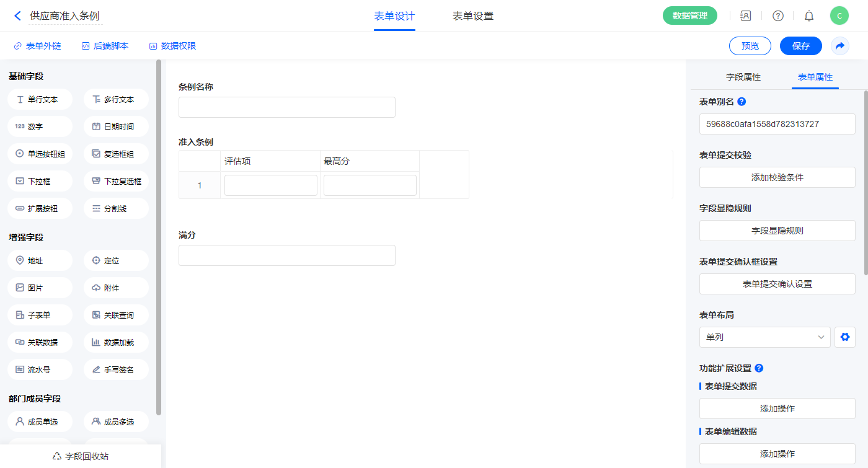Click the contacts book icon in header

click(x=746, y=16)
